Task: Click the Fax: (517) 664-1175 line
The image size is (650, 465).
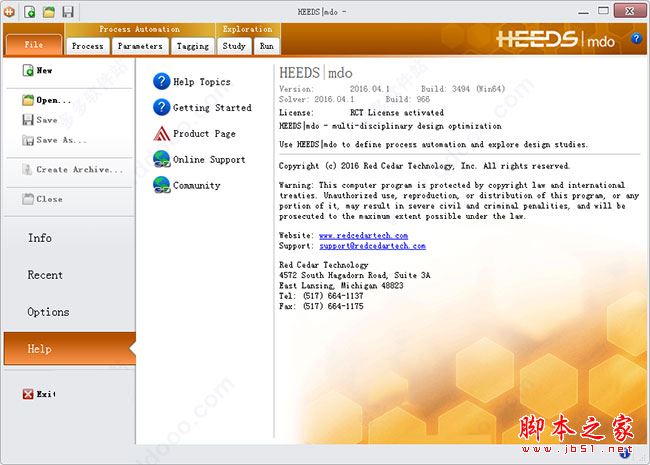Action: point(321,306)
